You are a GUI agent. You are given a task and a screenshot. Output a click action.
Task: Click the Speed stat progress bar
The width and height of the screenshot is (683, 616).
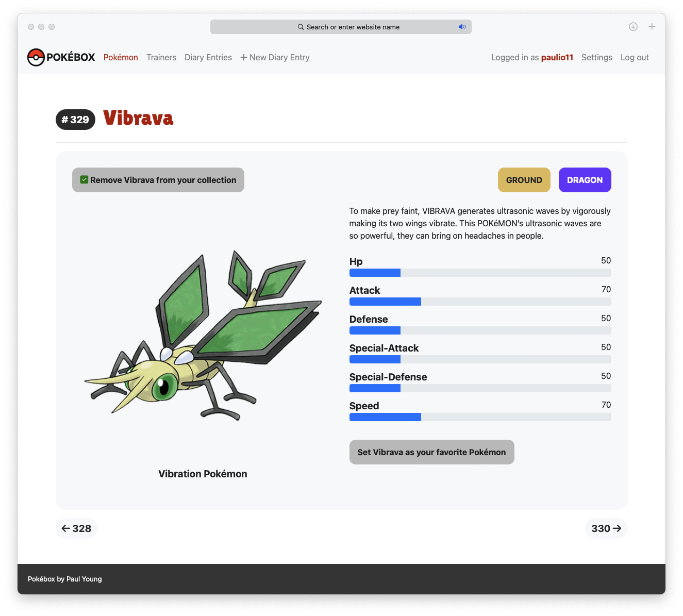coord(480,417)
